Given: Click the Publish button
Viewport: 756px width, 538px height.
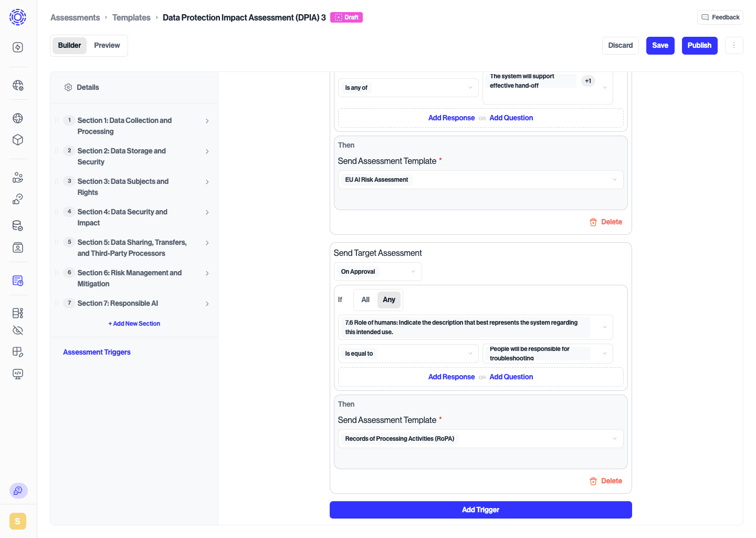Looking at the screenshot, I should [699, 46].
